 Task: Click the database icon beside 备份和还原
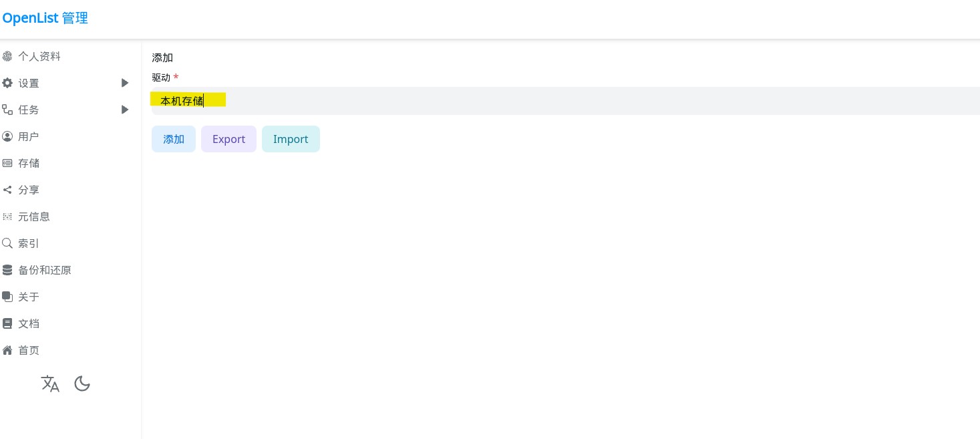click(x=7, y=270)
